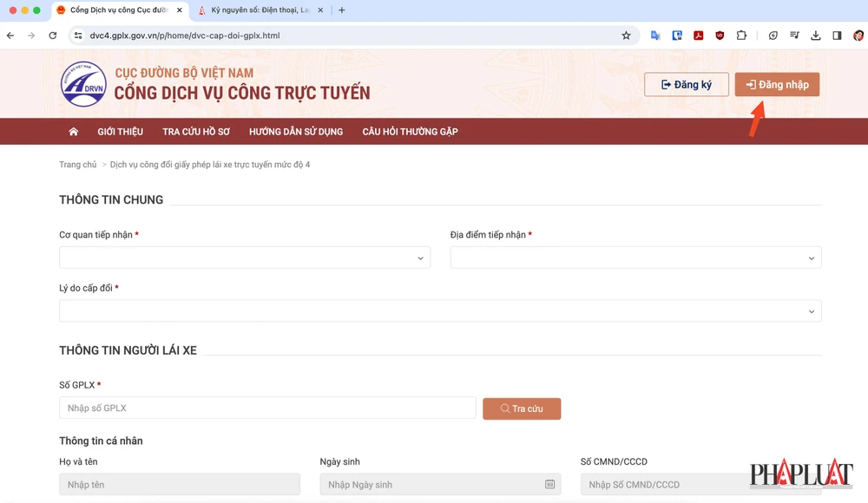Reload the page with the refresh icon
This screenshot has width=868, height=503.
point(52,36)
